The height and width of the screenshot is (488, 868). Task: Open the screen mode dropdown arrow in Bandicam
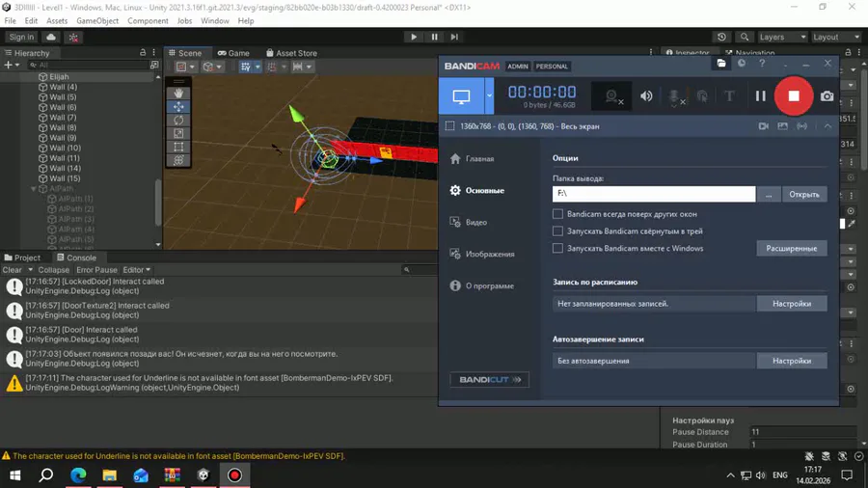(489, 95)
